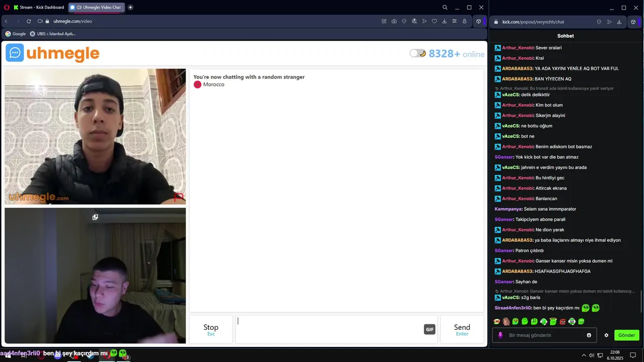Click your own webcam video
This screenshot has height=362, width=644.
[x=95, y=276]
